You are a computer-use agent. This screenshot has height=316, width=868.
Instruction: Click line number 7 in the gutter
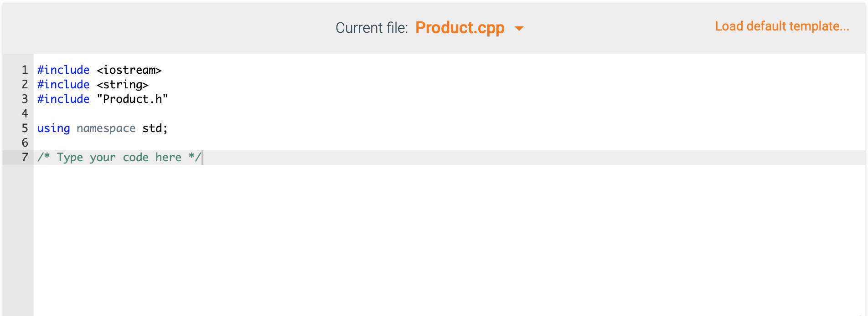pos(25,157)
